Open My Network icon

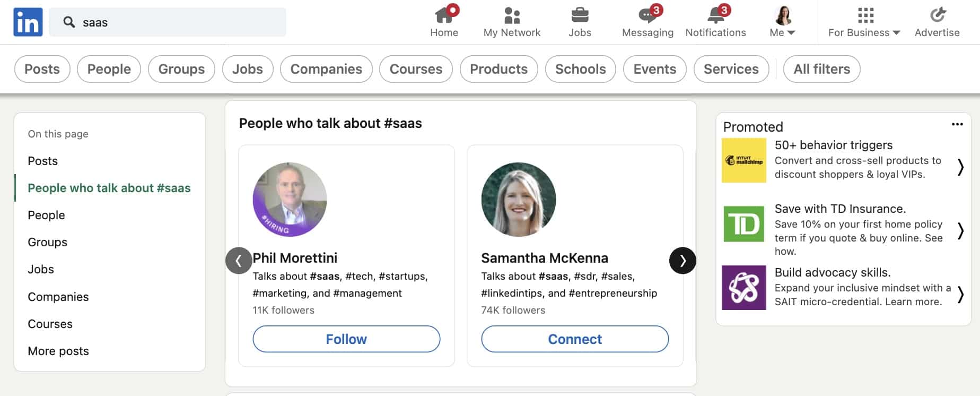coord(512,16)
